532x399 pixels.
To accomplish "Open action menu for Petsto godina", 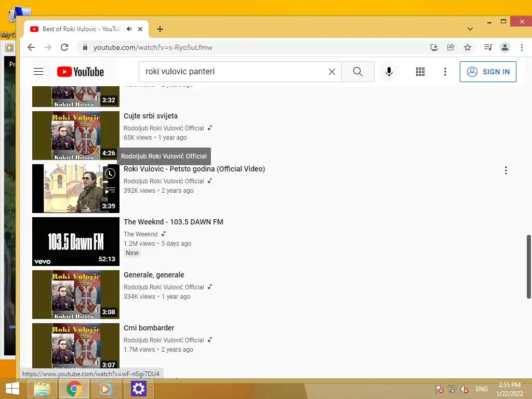I will click(506, 170).
